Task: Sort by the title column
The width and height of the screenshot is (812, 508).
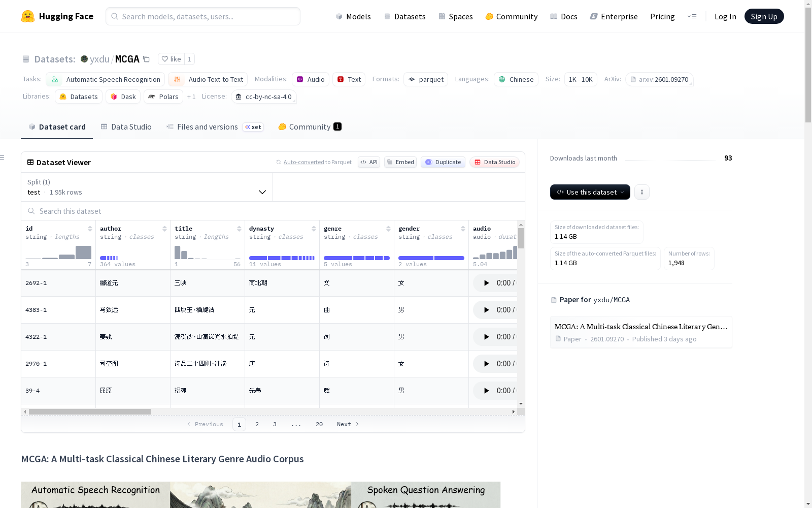Action: click(x=239, y=229)
